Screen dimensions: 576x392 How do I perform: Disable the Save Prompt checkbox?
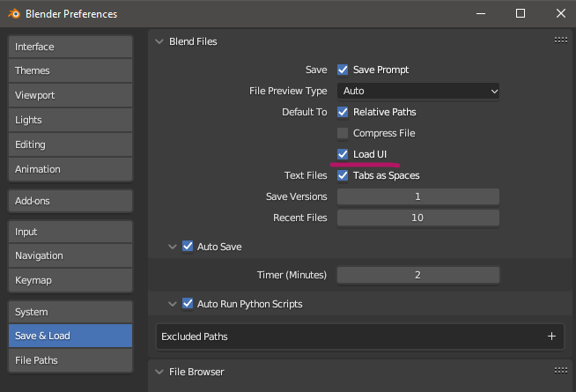[x=343, y=70]
